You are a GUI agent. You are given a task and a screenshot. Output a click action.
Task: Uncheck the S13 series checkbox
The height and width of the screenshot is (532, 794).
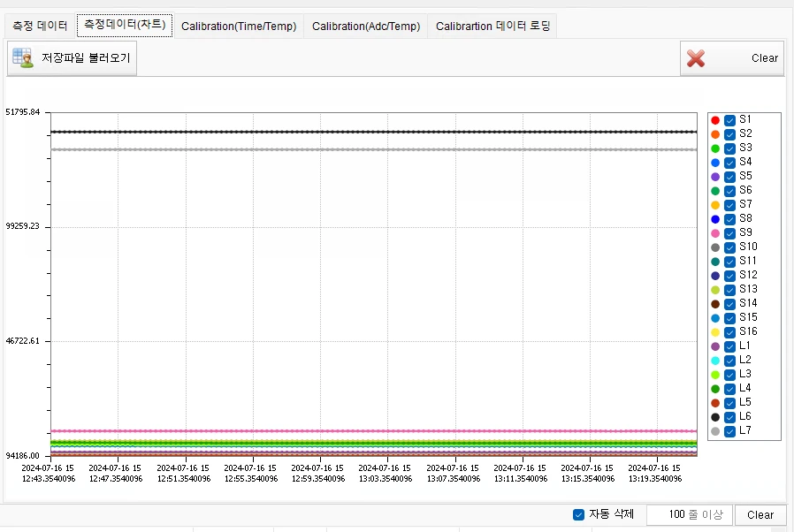click(x=729, y=291)
